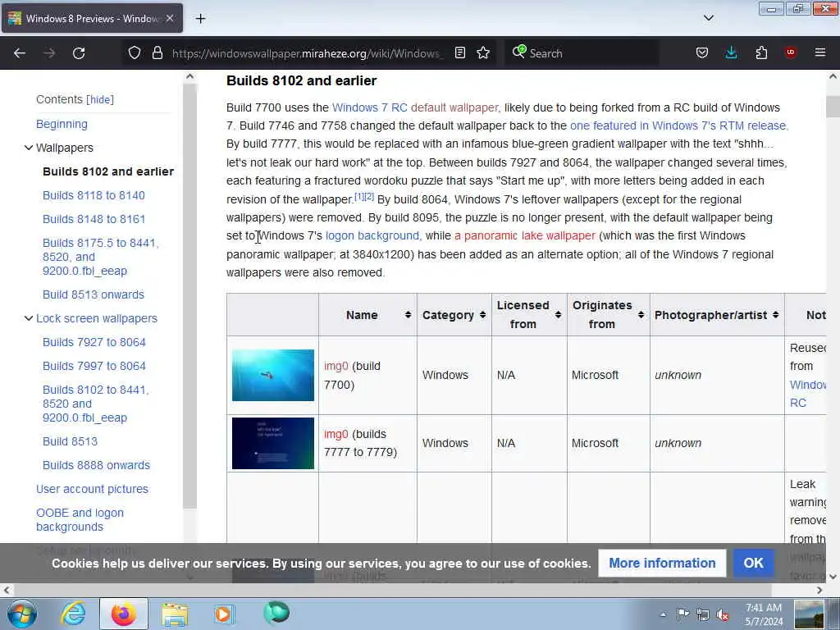Screen dimensions: 840x630
Task: Sort table by Licensed from column
Action: pos(558,315)
